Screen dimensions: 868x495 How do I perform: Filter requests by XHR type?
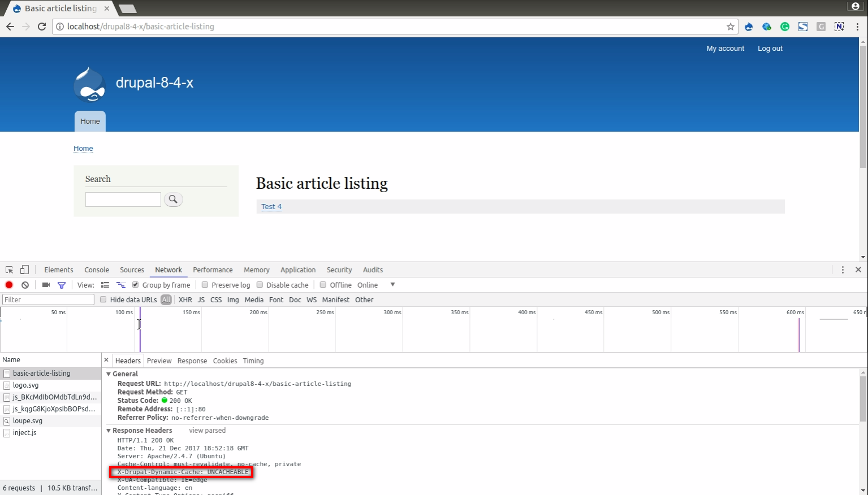pos(185,299)
